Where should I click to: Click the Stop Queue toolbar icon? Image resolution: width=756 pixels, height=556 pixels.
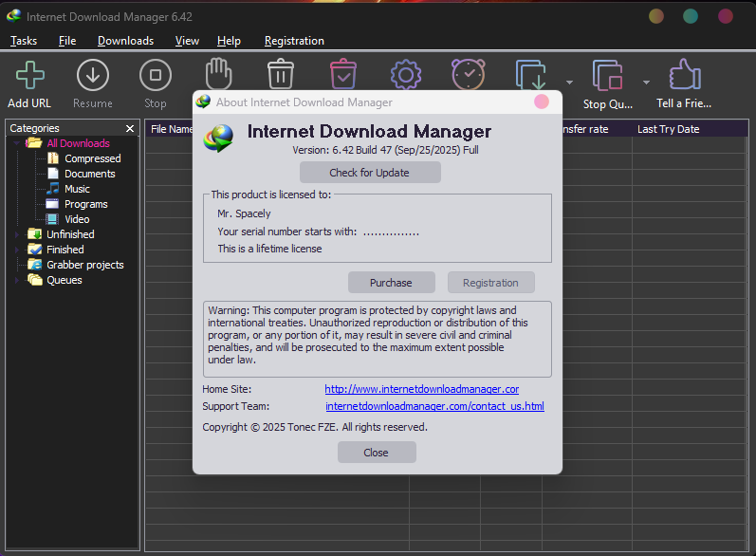(x=607, y=76)
